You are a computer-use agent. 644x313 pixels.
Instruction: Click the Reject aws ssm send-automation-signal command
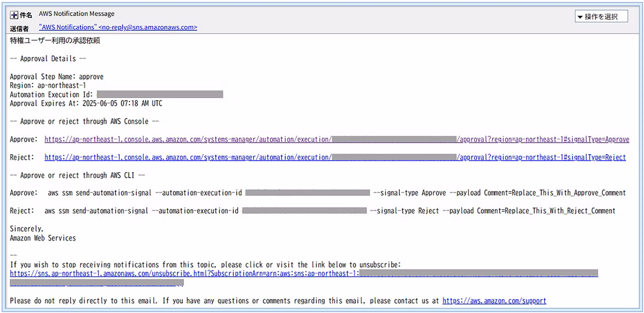pos(330,211)
